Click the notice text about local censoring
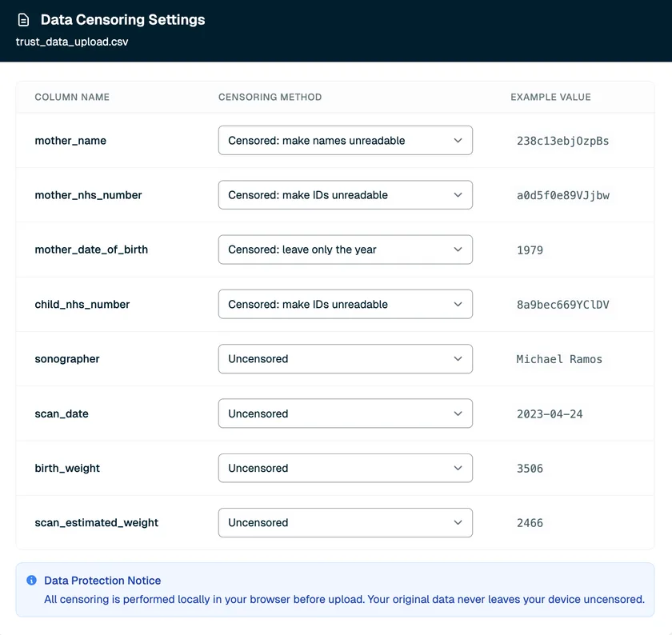Image resolution: width=672 pixels, height=635 pixels. [x=344, y=600]
